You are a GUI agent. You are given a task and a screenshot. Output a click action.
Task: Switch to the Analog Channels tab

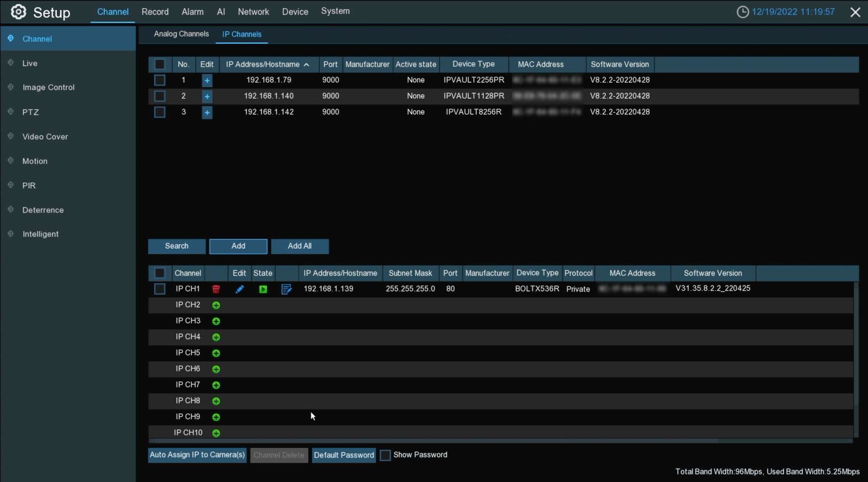(x=181, y=34)
